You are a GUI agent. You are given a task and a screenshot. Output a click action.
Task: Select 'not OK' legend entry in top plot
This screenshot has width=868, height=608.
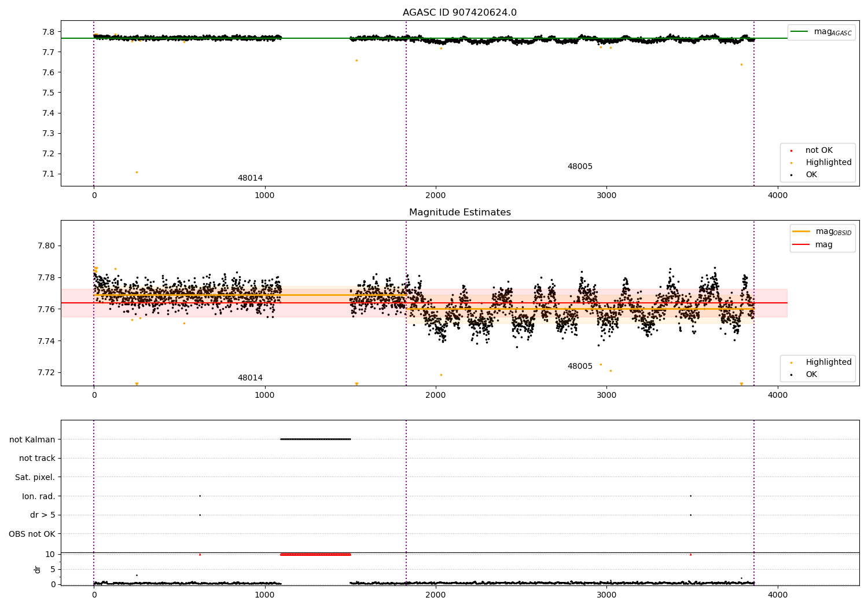[819, 151]
